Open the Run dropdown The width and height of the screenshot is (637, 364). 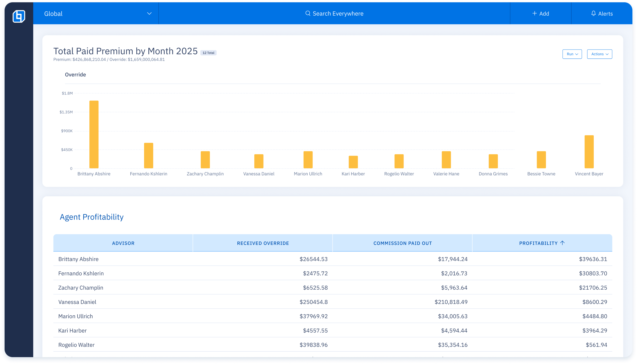pos(572,54)
